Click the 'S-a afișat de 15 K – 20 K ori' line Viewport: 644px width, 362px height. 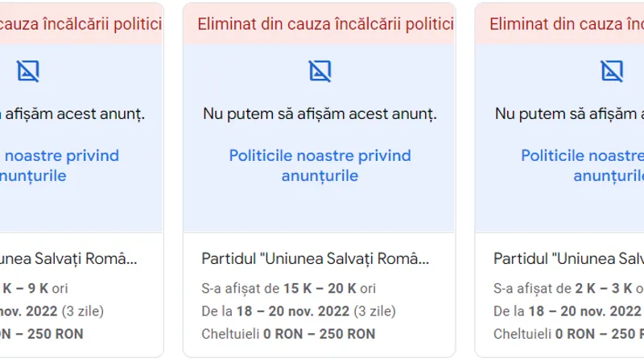click(288, 289)
